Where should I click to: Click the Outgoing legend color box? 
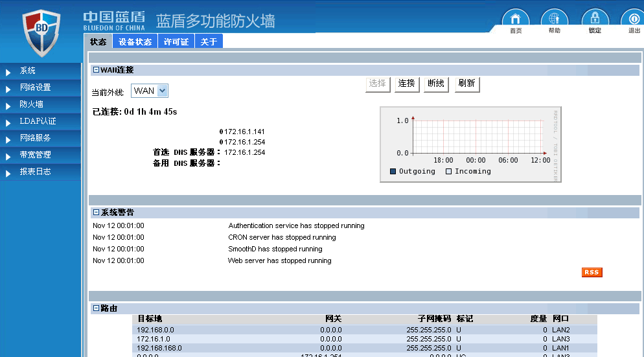pyautogui.click(x=393, y=171)
